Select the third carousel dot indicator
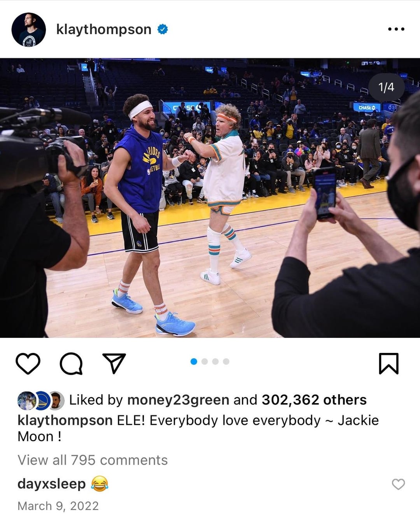 [x=215, y=362]
